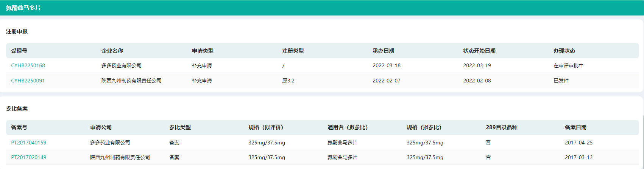The width and height of the screenshot is (644, 169).
Task: Click the 受理号 column header
Action: click(x=19, y=51)
